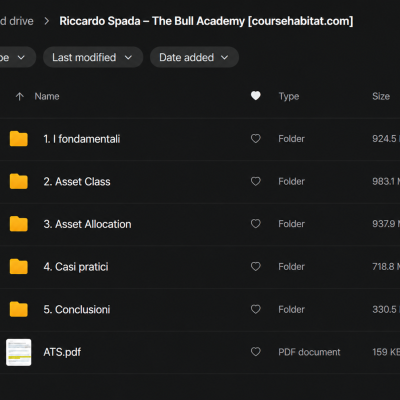Toggle favorite heart for 4. Casi pratici

256,267
